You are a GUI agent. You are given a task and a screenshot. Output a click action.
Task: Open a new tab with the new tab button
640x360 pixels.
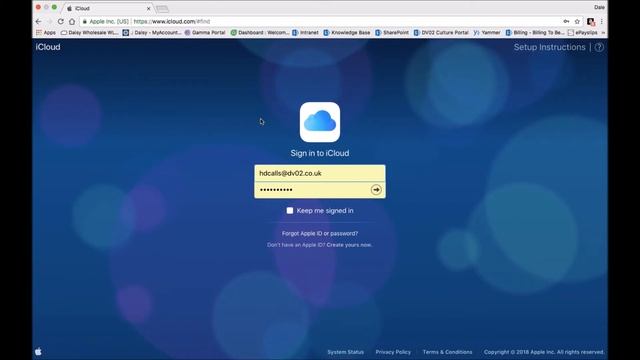pyautogui.click(x=162, y=9)
